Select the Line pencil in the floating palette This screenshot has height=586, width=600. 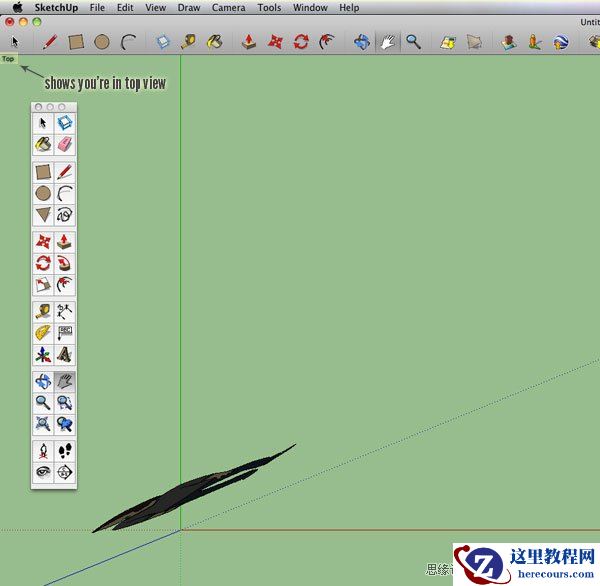tap(65, 172)
